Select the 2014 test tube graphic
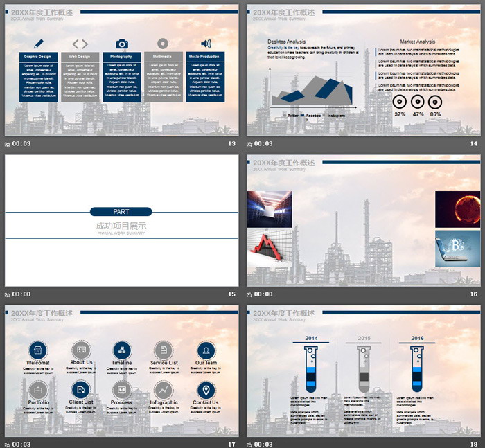Viewport: 485px width, 448px height. point(311,368)
